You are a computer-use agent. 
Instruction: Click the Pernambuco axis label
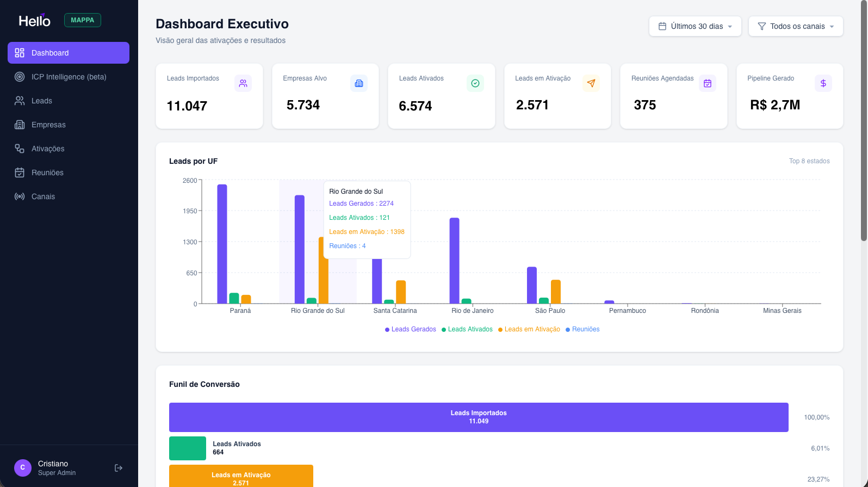coord(628,311)
